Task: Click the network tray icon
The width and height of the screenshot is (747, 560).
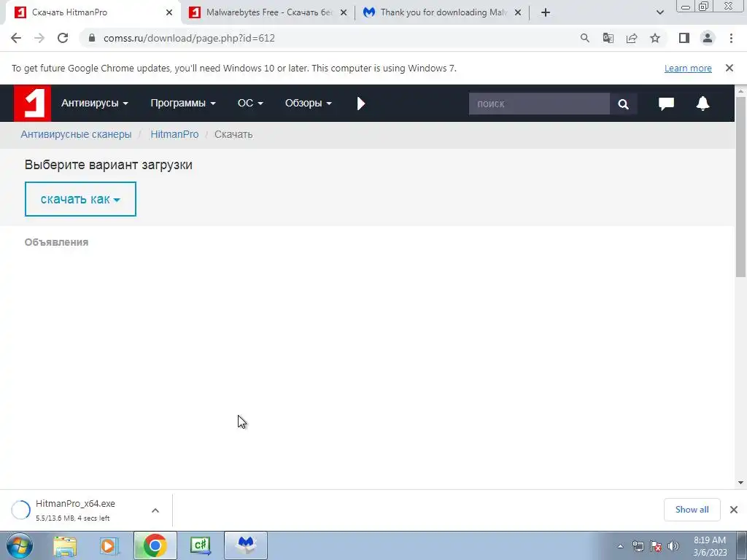Action: 638,546
